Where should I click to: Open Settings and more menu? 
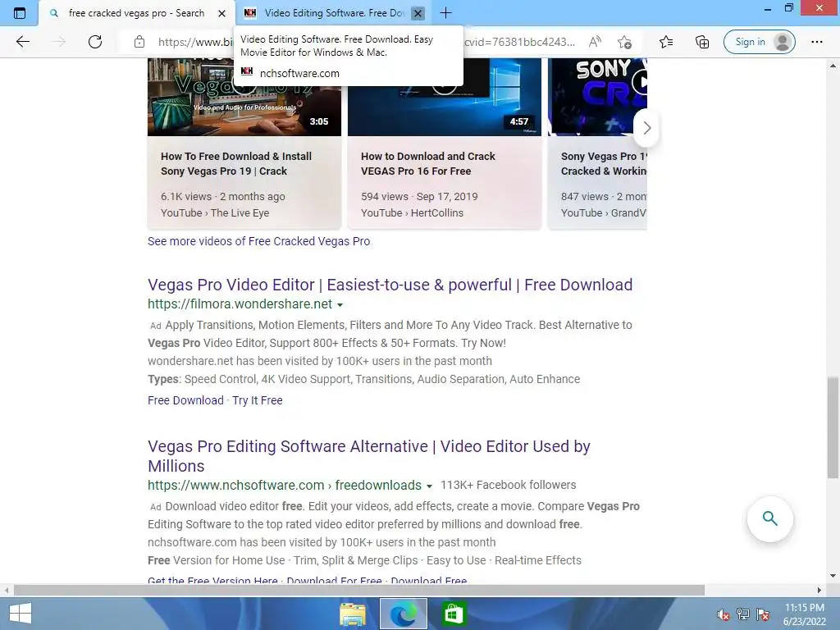point(816,42)
